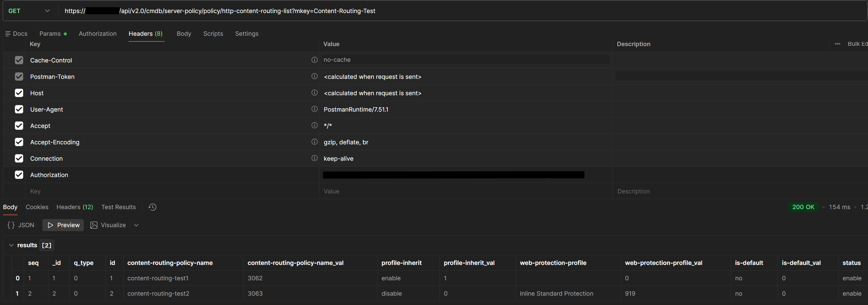Select the Preview response view
This screenshot has height=305, width=868.
click(x=63, y=225)
